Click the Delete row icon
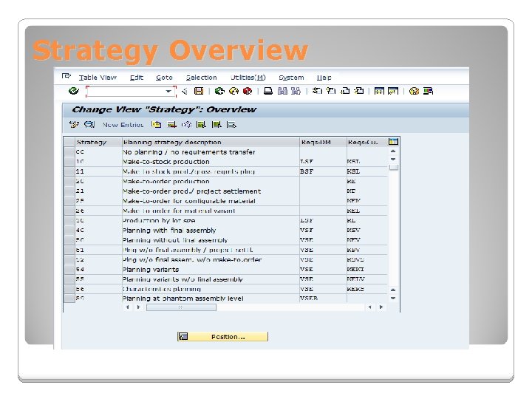532x399 pixels. [171, 125]
